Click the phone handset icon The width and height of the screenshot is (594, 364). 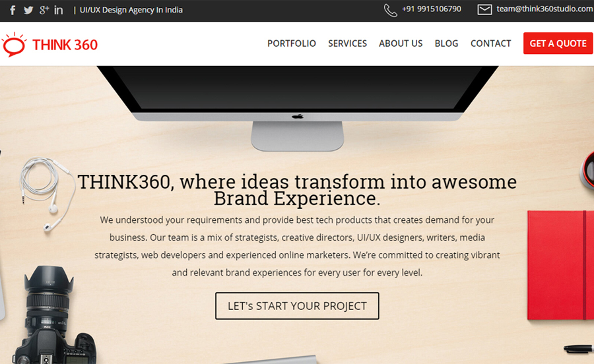click(x=391, y=10)
